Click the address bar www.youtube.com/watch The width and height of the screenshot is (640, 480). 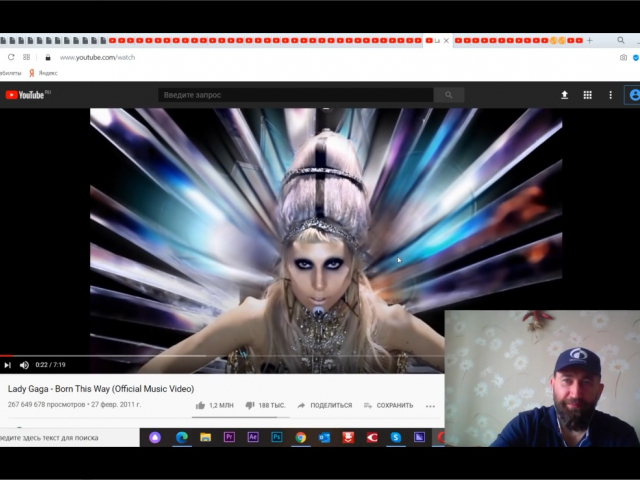point(98,58)
